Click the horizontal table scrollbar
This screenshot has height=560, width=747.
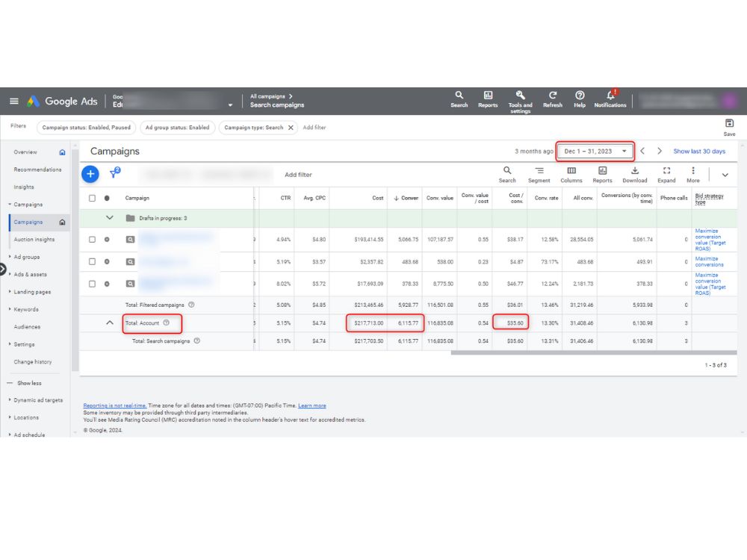point(594,353)
